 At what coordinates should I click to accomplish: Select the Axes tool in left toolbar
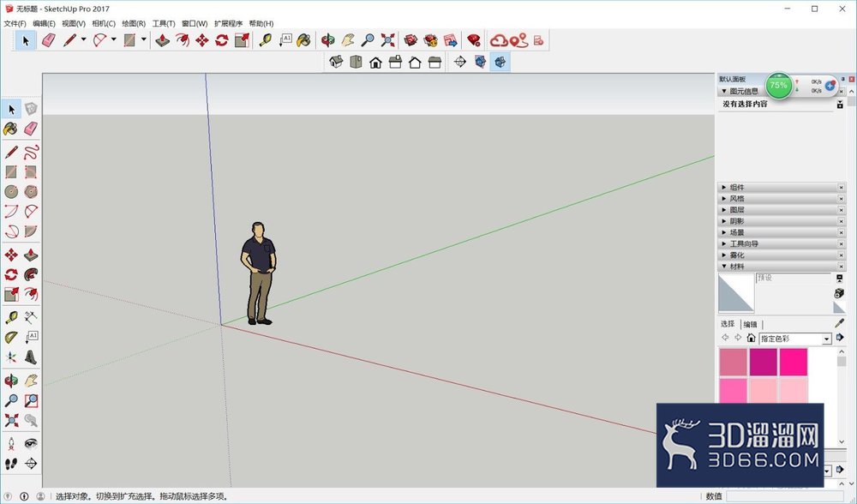point(11,357)
